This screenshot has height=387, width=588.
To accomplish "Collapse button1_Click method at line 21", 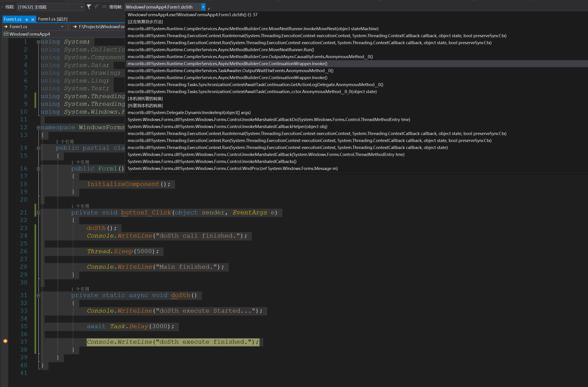I will pyautogui.click(x=39, y=213).
